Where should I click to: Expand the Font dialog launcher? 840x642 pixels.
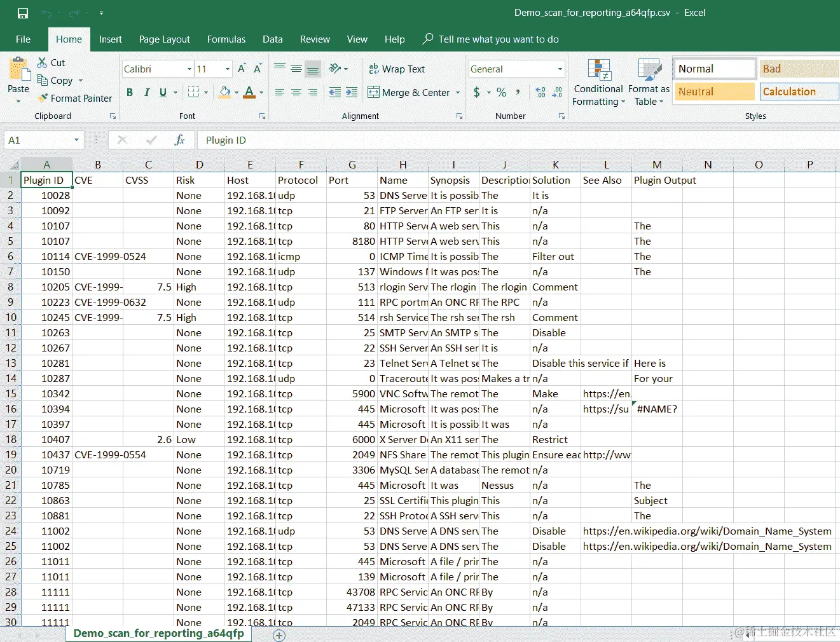coord(262,116)
